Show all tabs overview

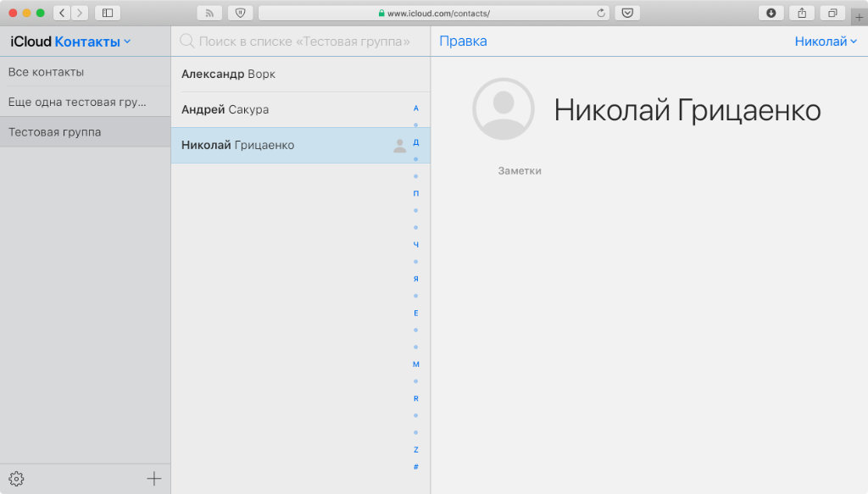click(832, 13)
